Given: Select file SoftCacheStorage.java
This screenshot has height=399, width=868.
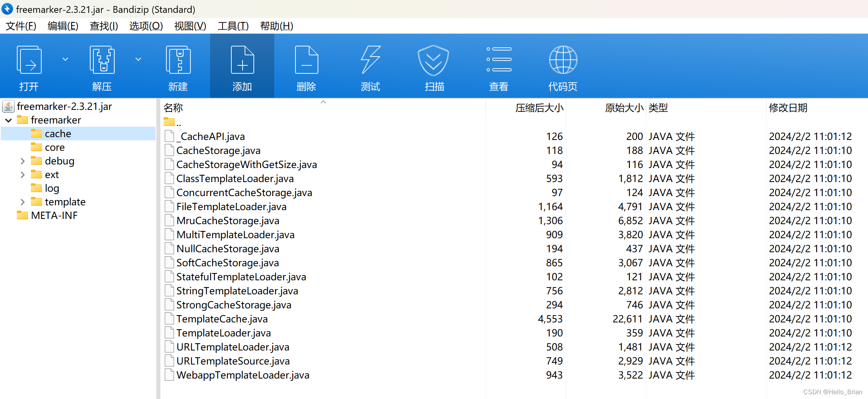Looking at the screenshot, I should (x=227, y=263).
